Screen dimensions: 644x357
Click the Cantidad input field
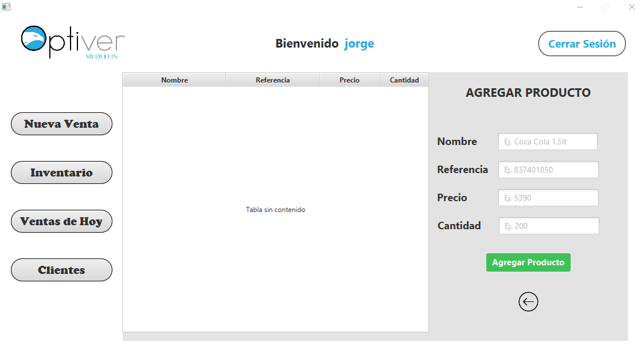548,225
